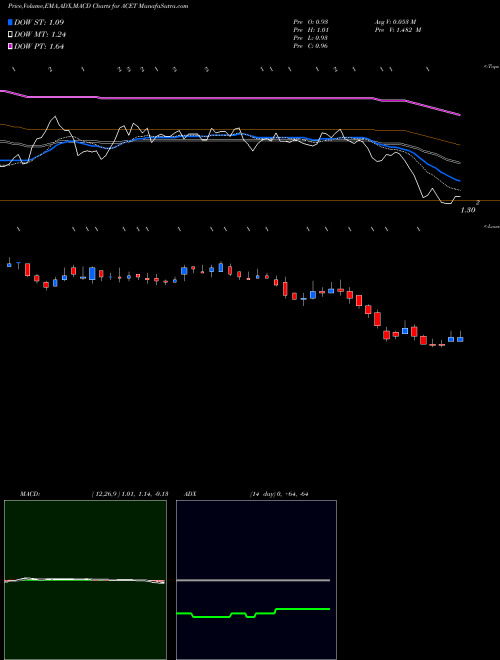Select the 'Pre H: 1.01' value

[x=311, y=30]
